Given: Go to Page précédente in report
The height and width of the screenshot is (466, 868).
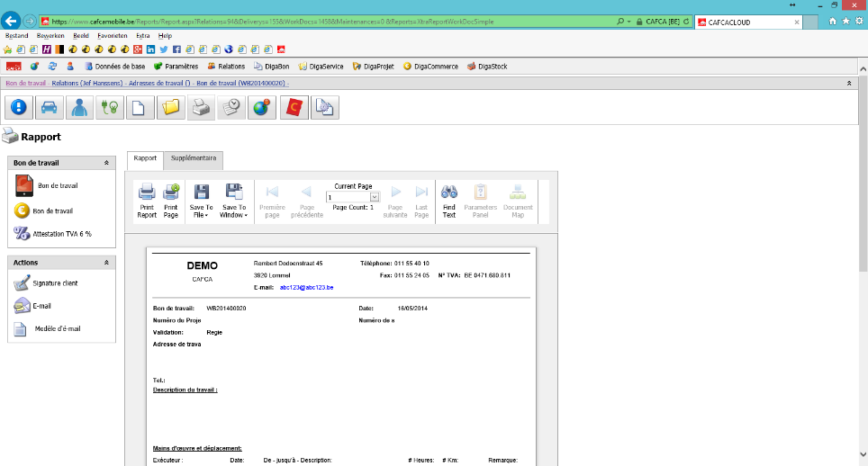Looking at the screenshot, I should (x=307, y=202).
